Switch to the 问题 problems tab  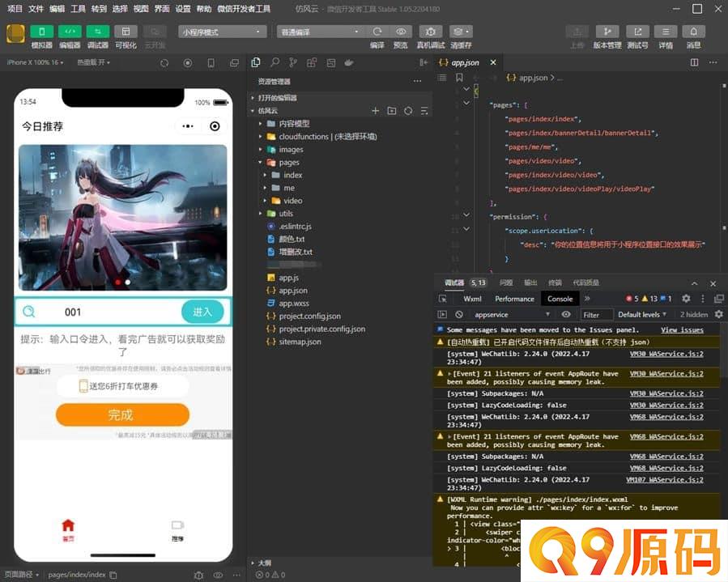(x=506, y=283)
